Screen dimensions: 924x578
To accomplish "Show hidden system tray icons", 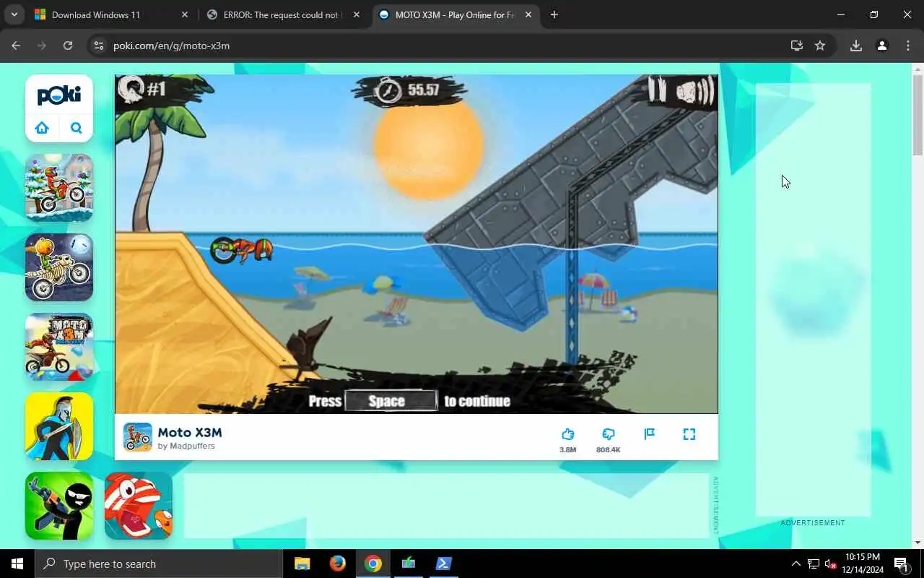I will [796, 564].
